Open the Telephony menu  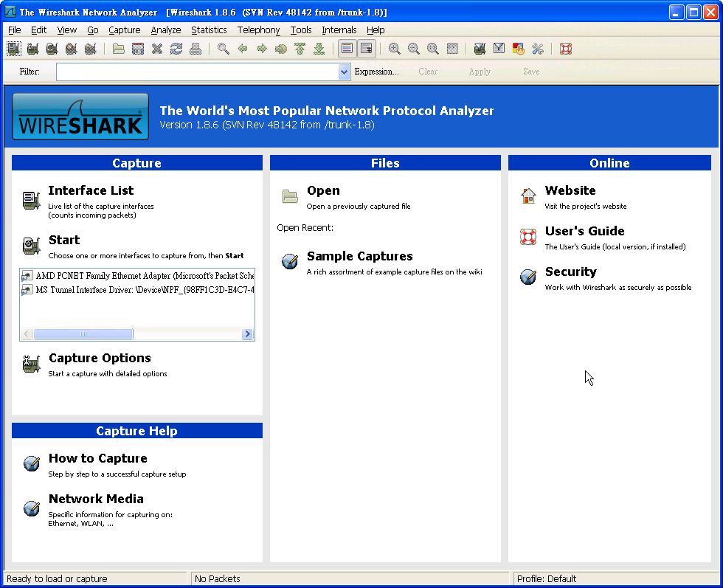coord(259,30)
